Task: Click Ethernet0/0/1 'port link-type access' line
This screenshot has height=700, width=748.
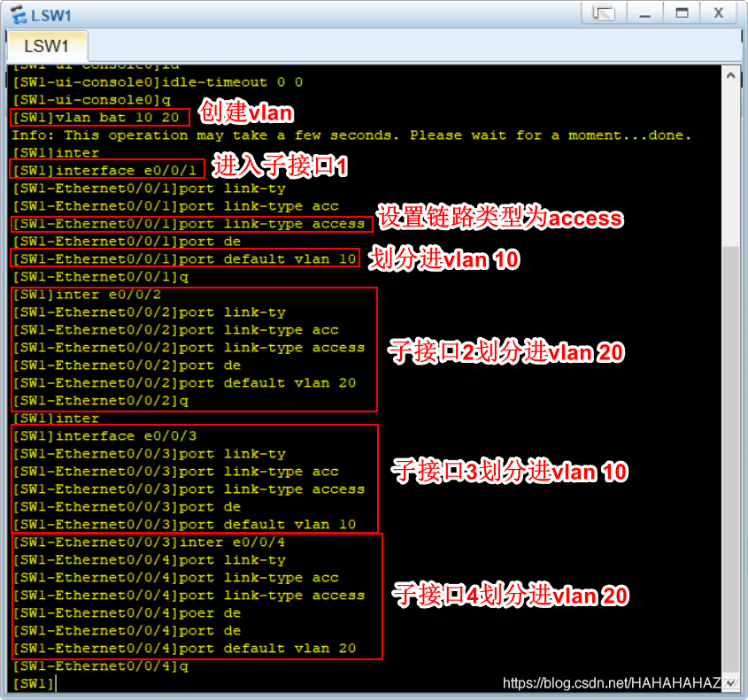Action: (x=189, y=224)
